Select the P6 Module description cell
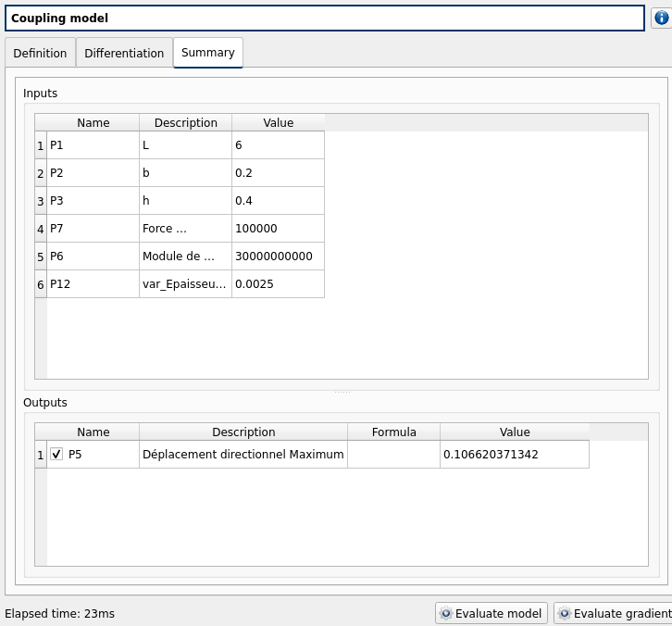This screenshot has width=672, height=626. 185,257
